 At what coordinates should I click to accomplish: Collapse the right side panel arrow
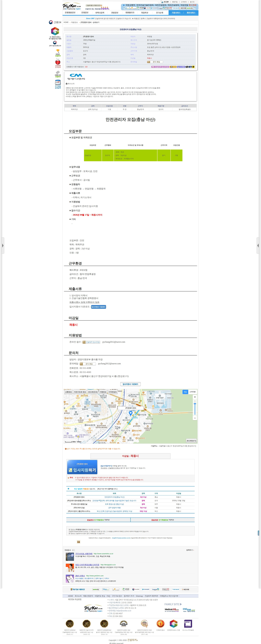point(258,246)
